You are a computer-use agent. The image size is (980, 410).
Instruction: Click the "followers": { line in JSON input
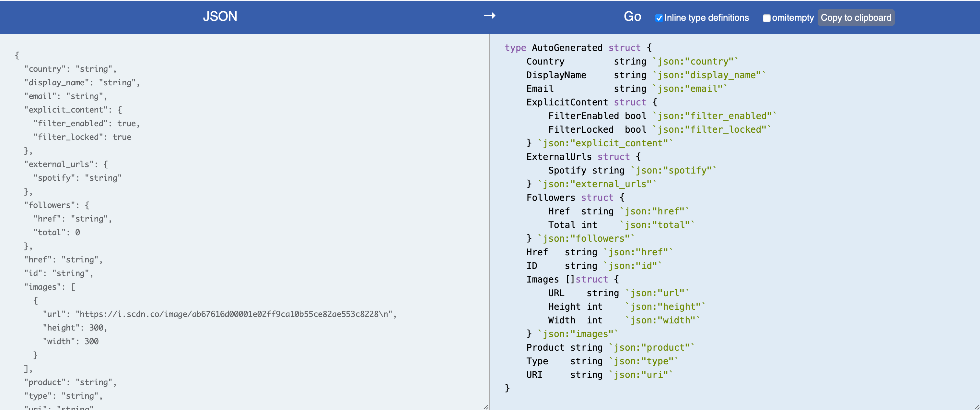57,205
